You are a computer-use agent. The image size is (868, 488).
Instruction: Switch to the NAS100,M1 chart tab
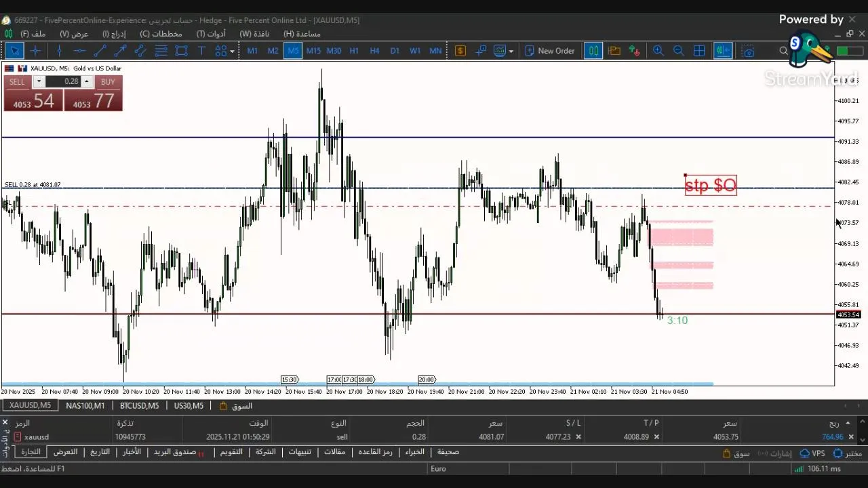(x=85, y=405)
